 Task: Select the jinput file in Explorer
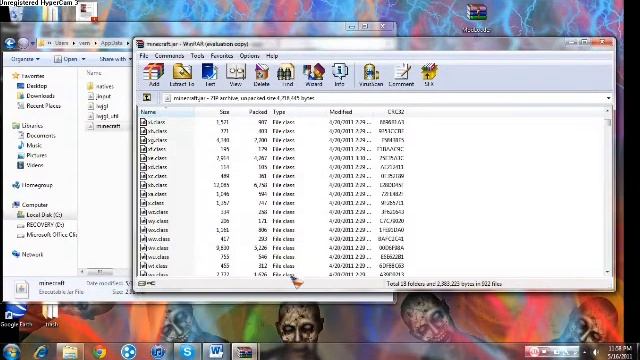(99, 96)
